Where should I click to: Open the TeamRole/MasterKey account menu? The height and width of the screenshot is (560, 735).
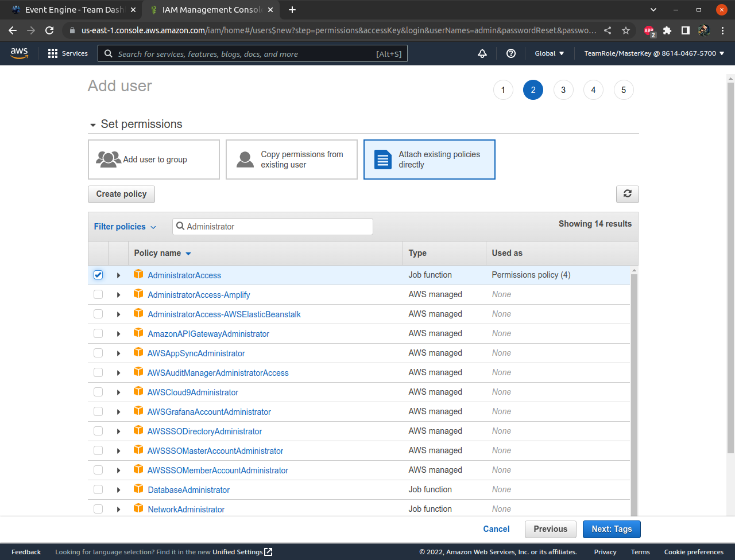point(654,53)
